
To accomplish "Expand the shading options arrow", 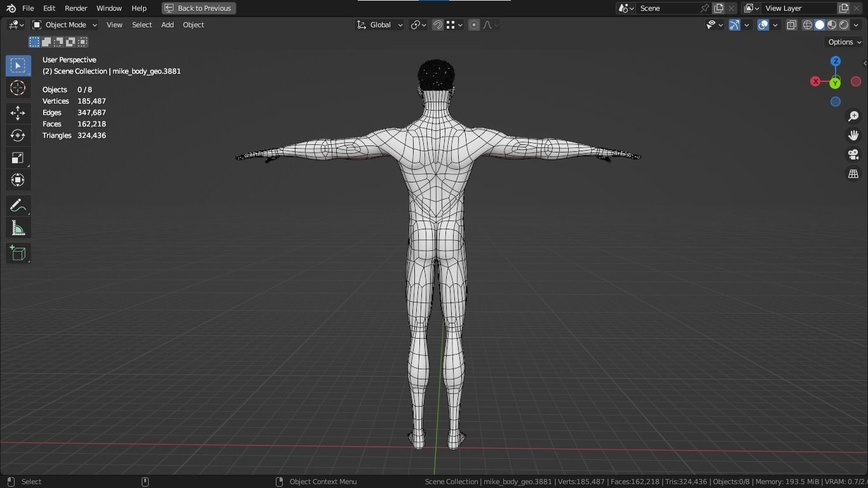I will pos(856,25).
